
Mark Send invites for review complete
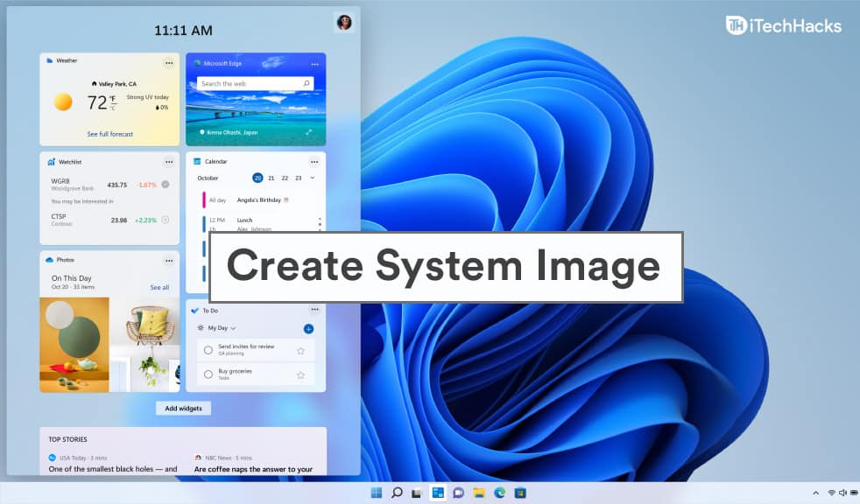(208, 350)
